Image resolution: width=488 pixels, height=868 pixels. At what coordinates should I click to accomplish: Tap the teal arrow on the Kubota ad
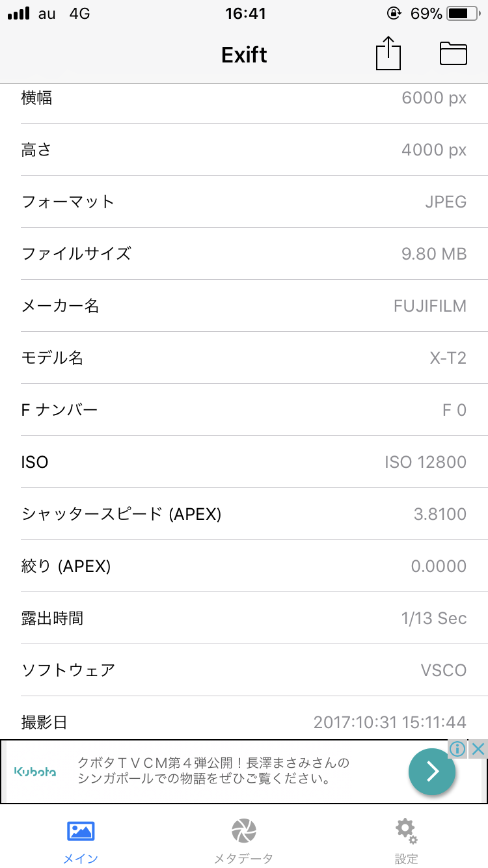tap(431, 772)
